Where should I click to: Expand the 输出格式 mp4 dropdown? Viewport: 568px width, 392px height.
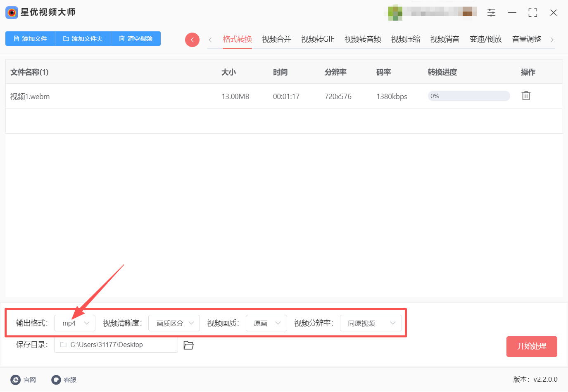75,323
